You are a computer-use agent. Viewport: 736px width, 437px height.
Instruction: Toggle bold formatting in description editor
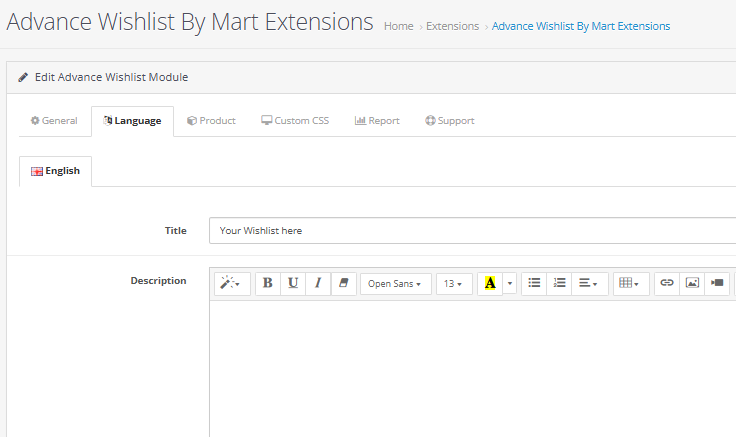(268, 283)
